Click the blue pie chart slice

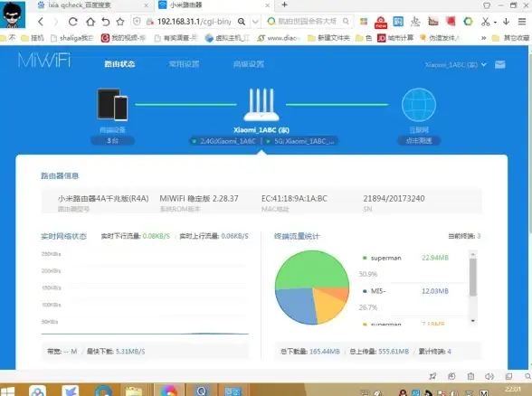click(296, 306)
